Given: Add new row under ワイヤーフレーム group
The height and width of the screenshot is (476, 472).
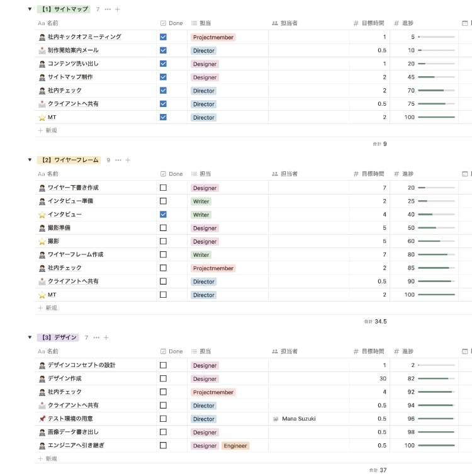Looking at the screenshot, I should click(x=48, y=308).
